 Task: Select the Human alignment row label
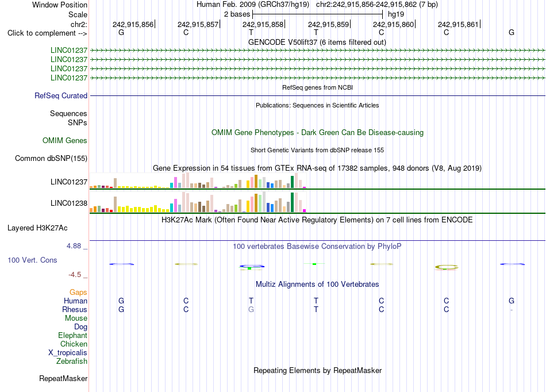[x=75, y=301]
